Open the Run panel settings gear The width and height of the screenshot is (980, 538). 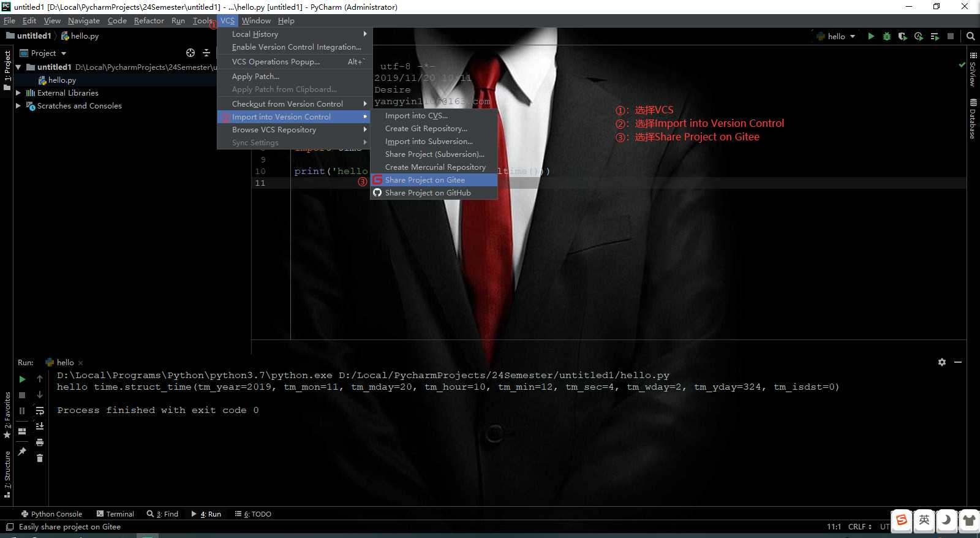pos(942,362)
